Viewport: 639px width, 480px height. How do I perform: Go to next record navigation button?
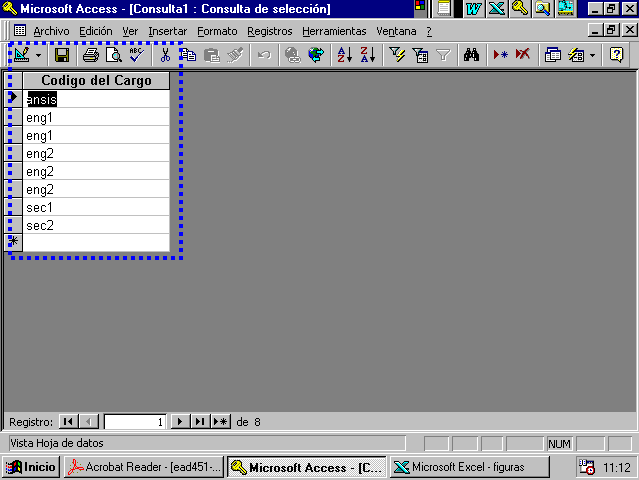tap(180, 421)
